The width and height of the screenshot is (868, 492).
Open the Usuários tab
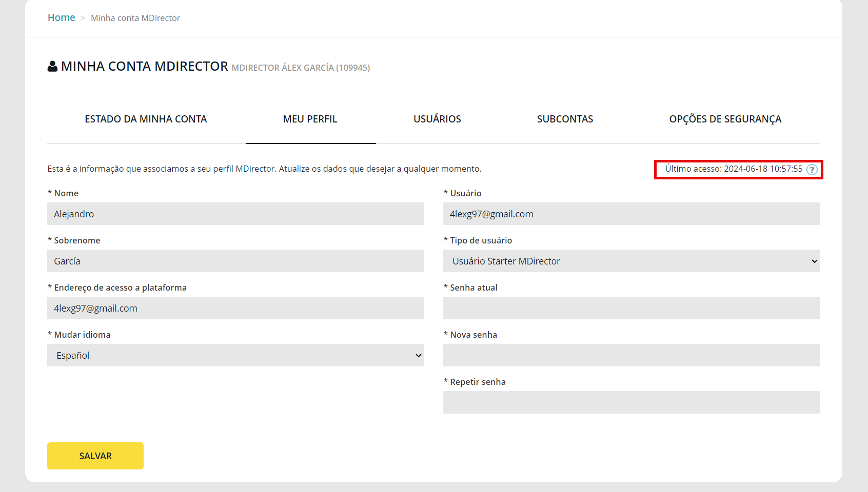click(437, 119)
